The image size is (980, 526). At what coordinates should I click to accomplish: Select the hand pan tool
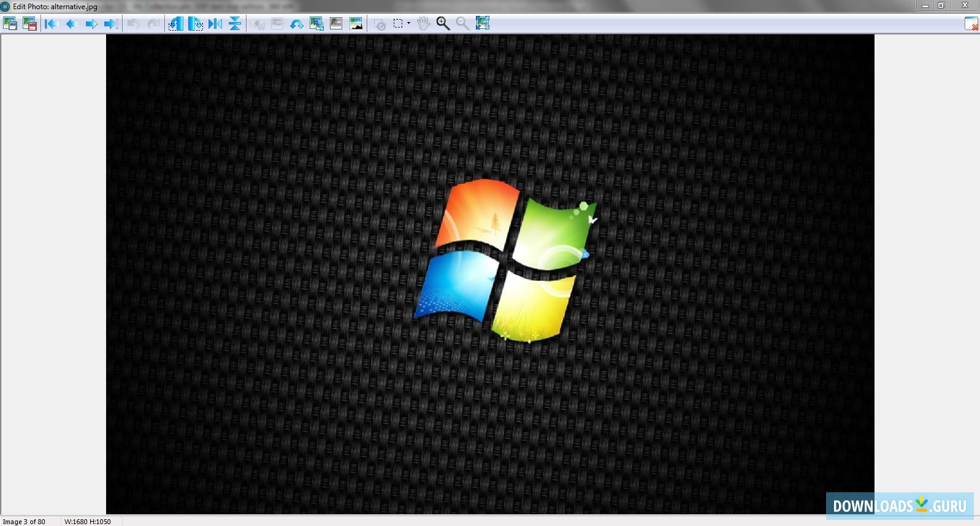423,24
